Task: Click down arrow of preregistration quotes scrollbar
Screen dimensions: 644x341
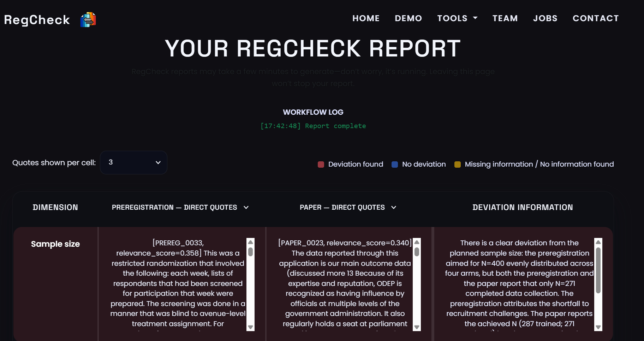Action: pos(251,327)
